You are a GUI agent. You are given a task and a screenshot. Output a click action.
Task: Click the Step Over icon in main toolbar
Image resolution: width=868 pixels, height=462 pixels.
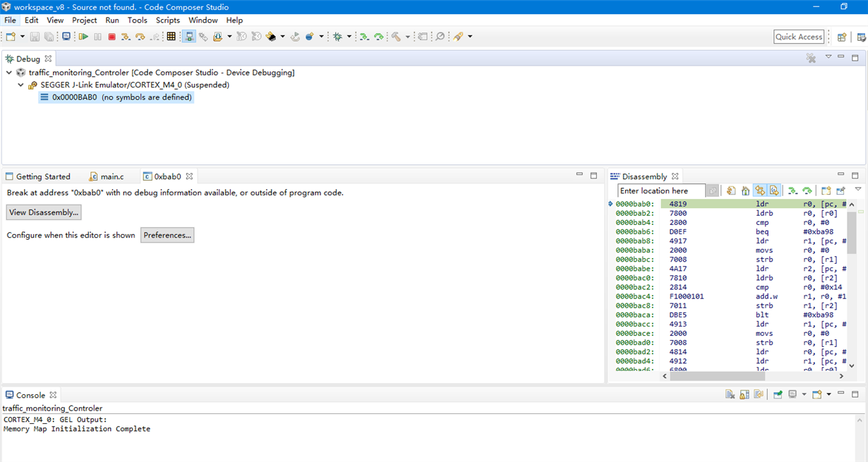click(x=140, y=37)
